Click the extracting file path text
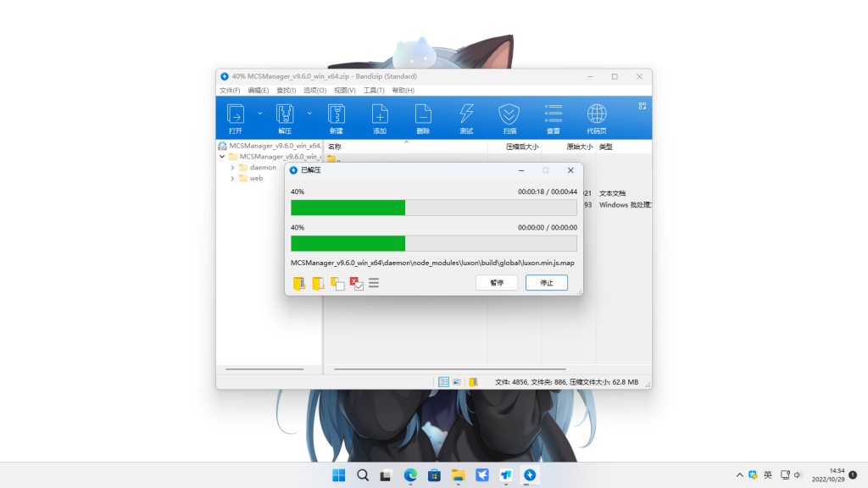Image resolution: width=868 pixels, height=488 pixels. point(432,263)
